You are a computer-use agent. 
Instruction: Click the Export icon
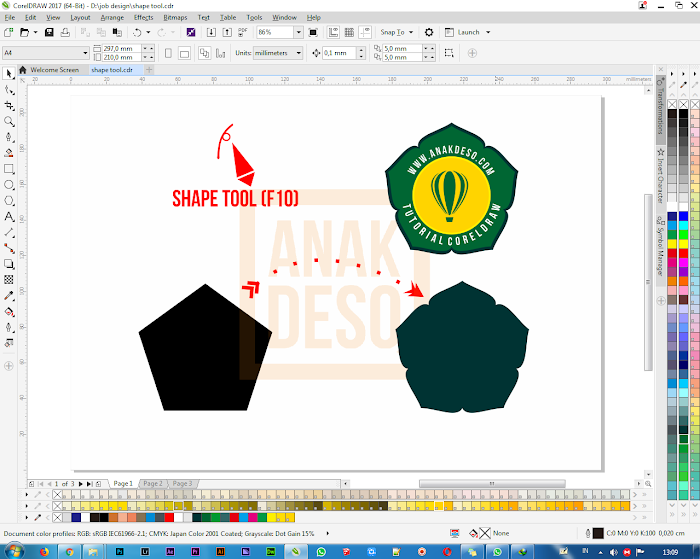[227, 32]
